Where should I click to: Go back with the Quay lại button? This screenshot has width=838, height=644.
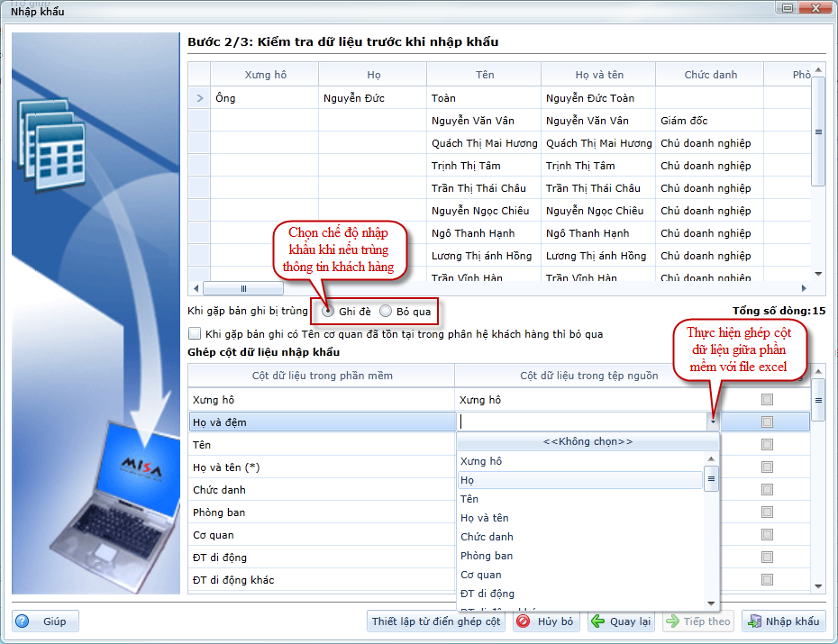(621, 621)
